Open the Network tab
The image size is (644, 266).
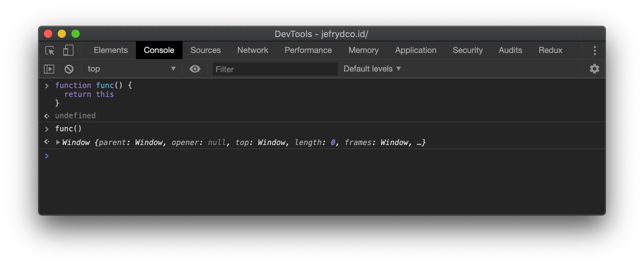pos(253,50)
